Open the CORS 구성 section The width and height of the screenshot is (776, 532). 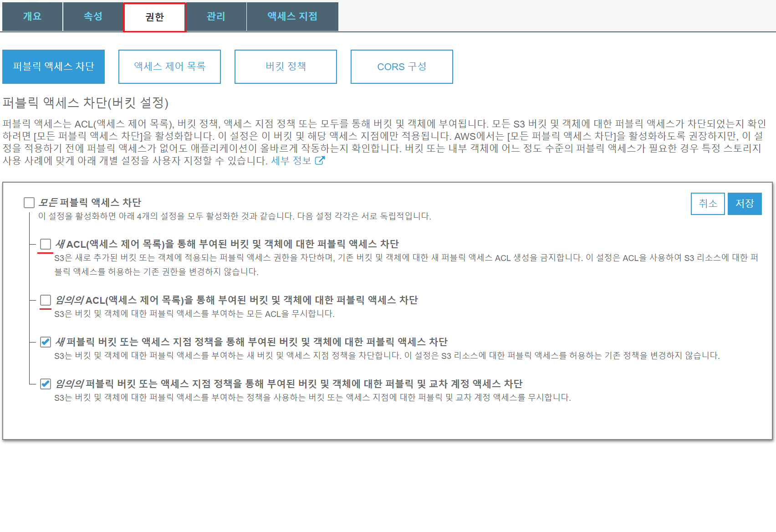pos(402,66)
